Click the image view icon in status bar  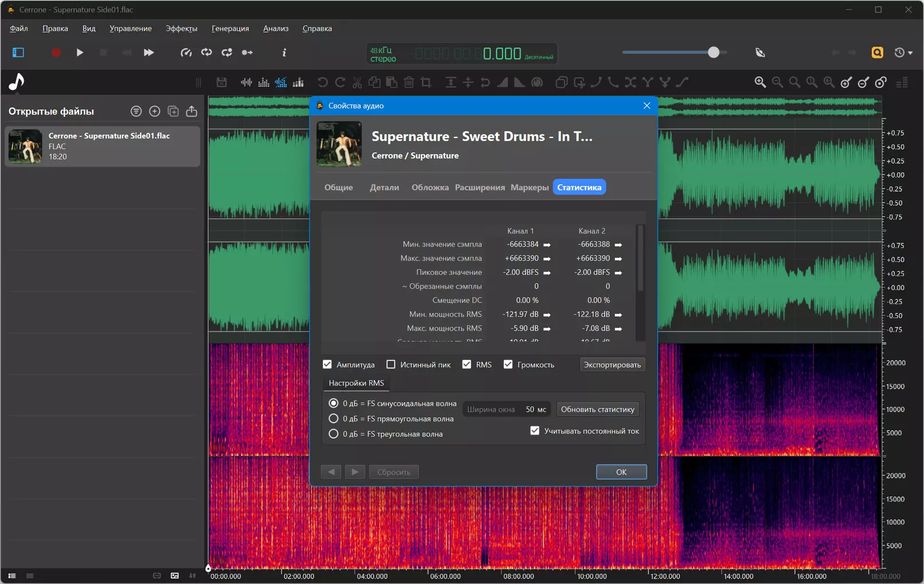point(175,575)
